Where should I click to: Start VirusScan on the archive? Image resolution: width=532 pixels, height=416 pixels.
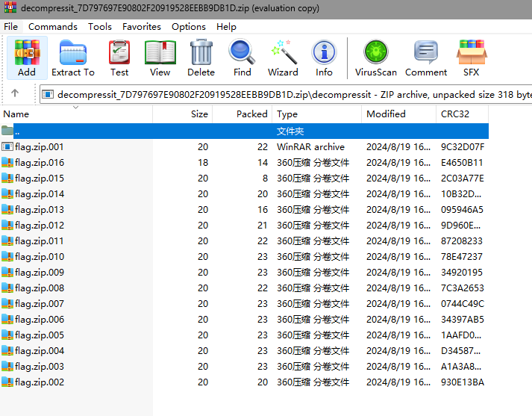(376, 58)
